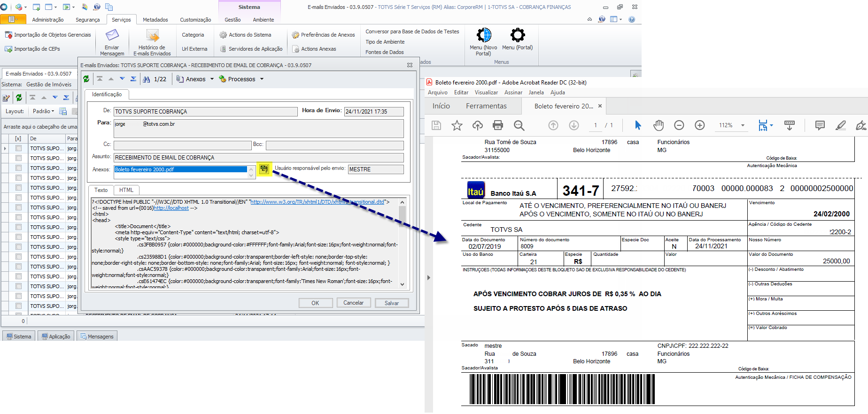The image size is (868, 414).
Task: Click the Acrobat scrolling mode icon
Action: [790, 125]
